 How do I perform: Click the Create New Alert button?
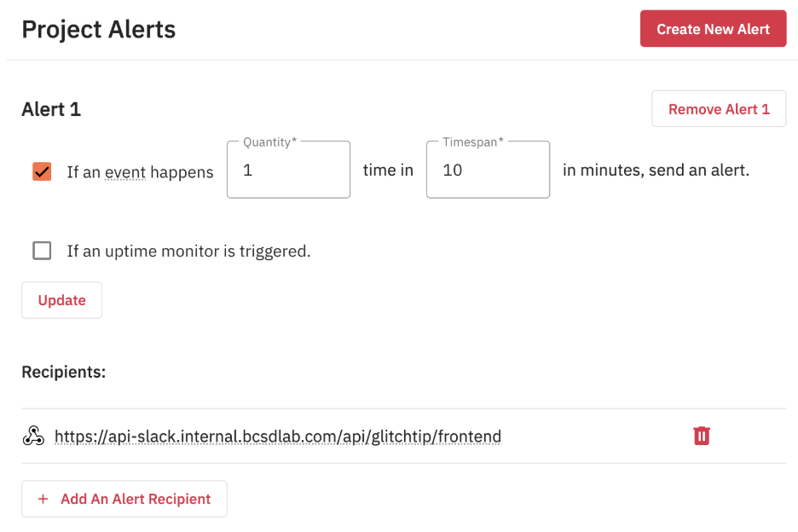tap(713, 29)
